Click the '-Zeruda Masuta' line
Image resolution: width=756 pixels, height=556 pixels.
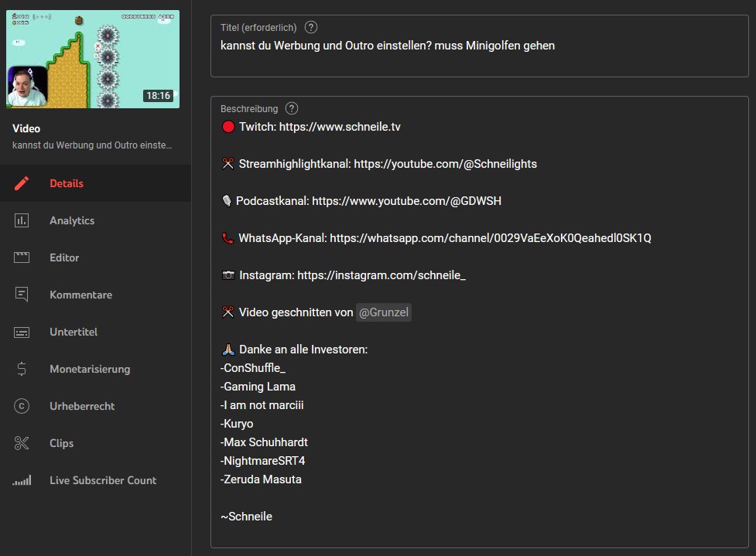[261, 479]
